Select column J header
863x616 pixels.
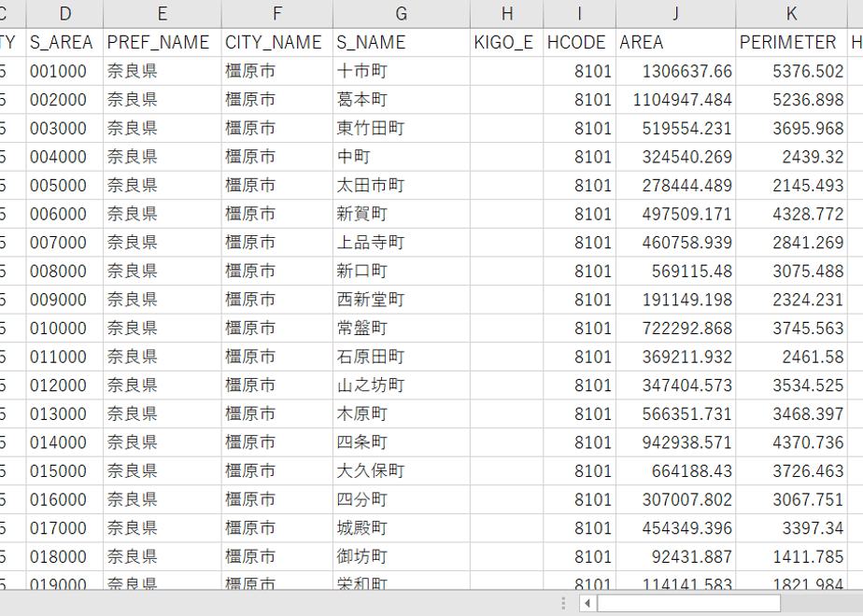click(x=675, y=13)
